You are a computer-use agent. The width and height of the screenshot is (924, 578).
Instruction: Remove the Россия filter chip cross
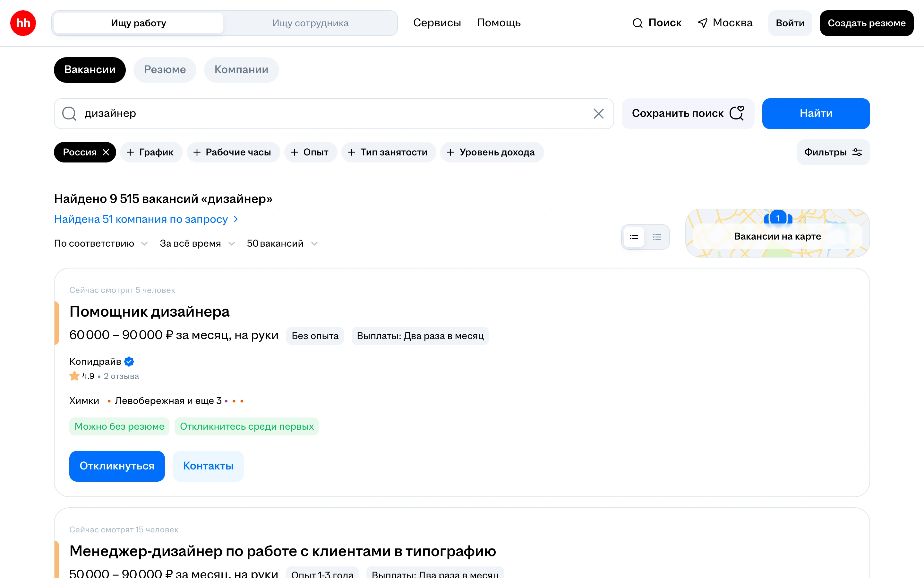click(x=106, y=152)
